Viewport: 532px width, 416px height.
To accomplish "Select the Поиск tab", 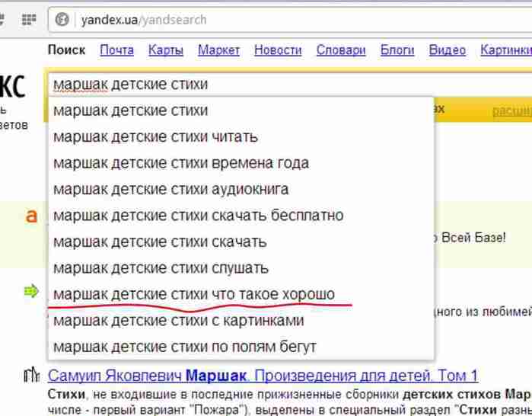I will [66, 50].
